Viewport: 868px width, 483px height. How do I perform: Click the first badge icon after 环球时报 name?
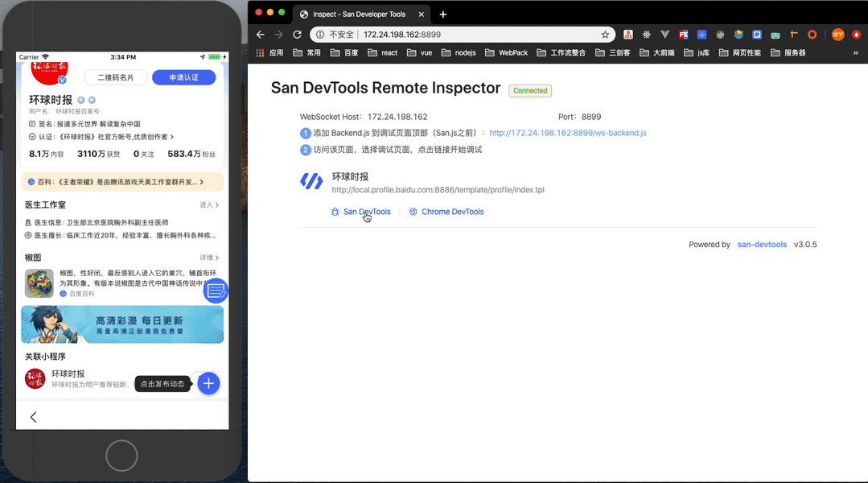pos(80,101)
